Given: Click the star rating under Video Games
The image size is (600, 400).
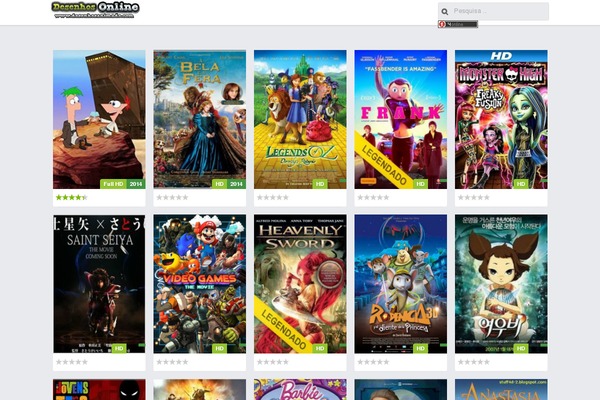Looking at the screenshot, I should click(x=172, y=362).
